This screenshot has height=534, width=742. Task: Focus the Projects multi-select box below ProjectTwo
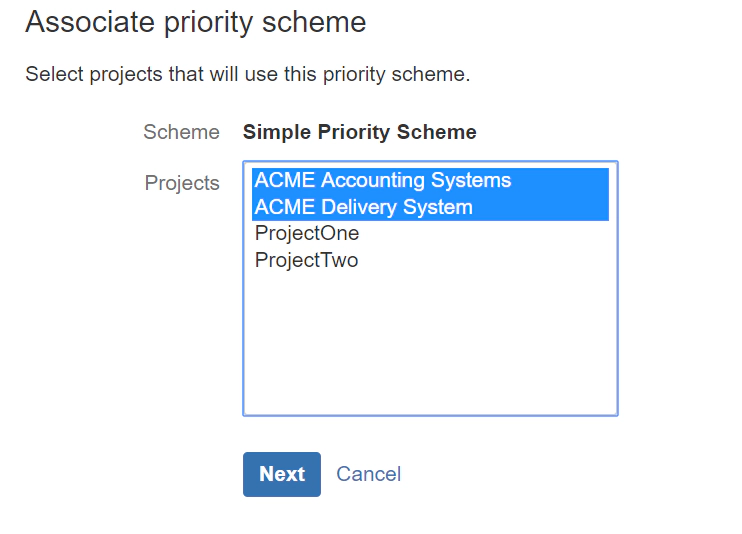coord(430,340)
